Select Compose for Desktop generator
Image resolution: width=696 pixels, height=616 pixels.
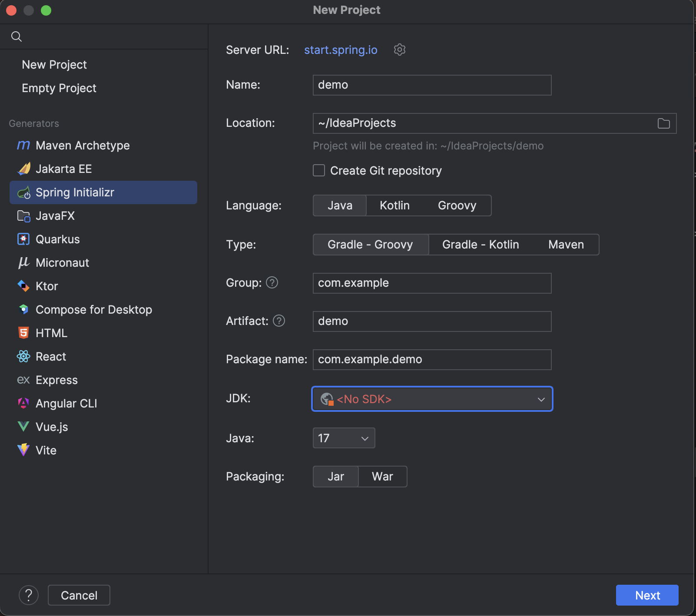94,310
